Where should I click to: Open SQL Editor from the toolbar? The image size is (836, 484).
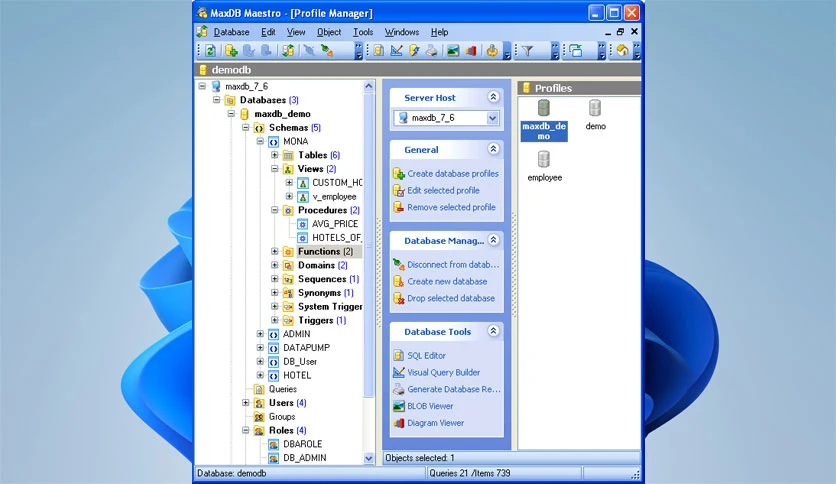[x=379, y=51]
